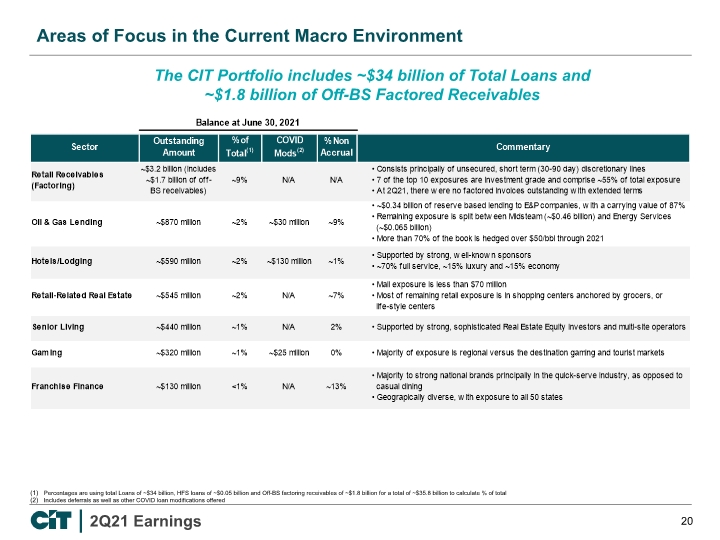Select the 'Gaming' row label
The image size is (720, 540).
coord(47,353)
